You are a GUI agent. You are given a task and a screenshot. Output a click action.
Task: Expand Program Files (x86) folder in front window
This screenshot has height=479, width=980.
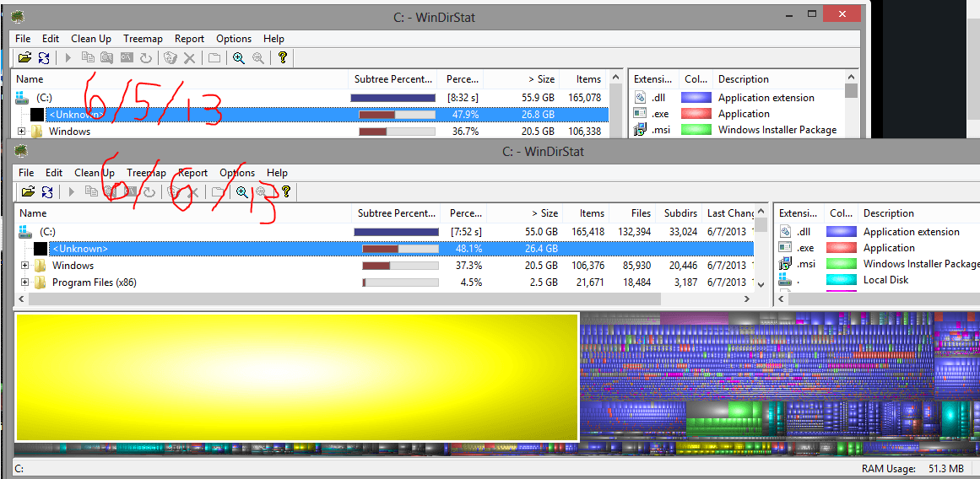click(x=25, y=283)
